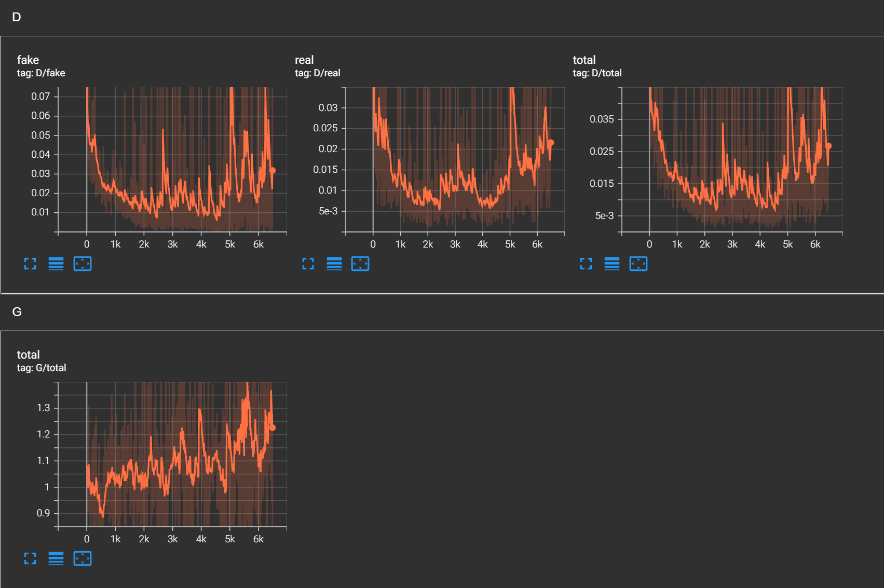Screen dimensions: 884x588
Task: Click the 3k x-axis label on D/real chart
Action: point(455,244)
